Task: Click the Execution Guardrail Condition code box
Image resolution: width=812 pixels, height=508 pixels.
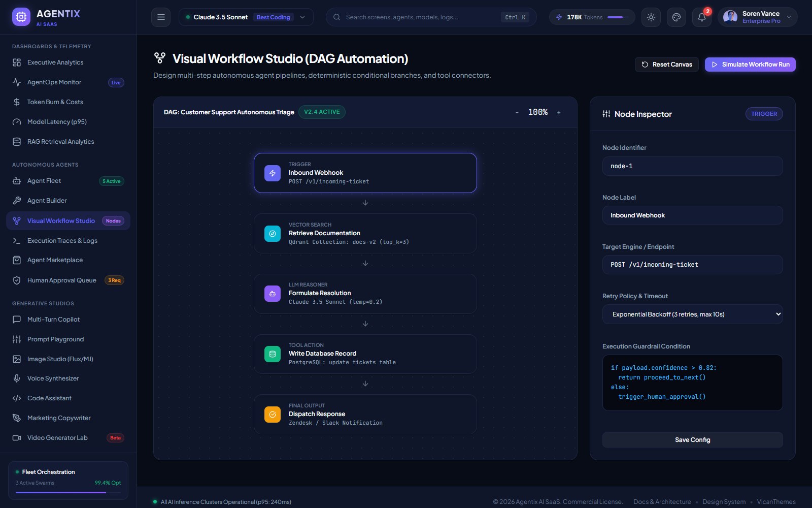Action: tap(692, 383)
